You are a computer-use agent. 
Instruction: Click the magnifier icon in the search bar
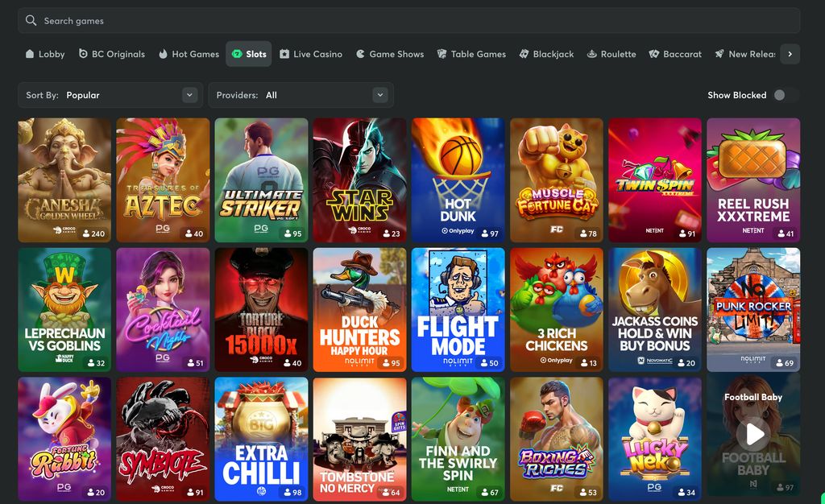pos(31,20)
